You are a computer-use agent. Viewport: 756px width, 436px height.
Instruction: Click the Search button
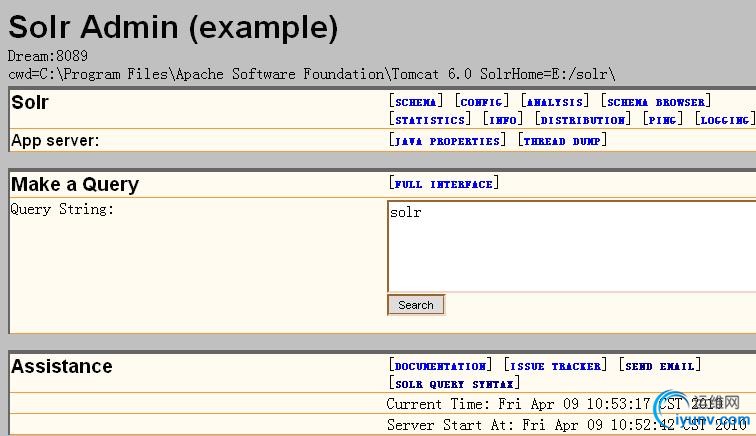pos(416,305)
